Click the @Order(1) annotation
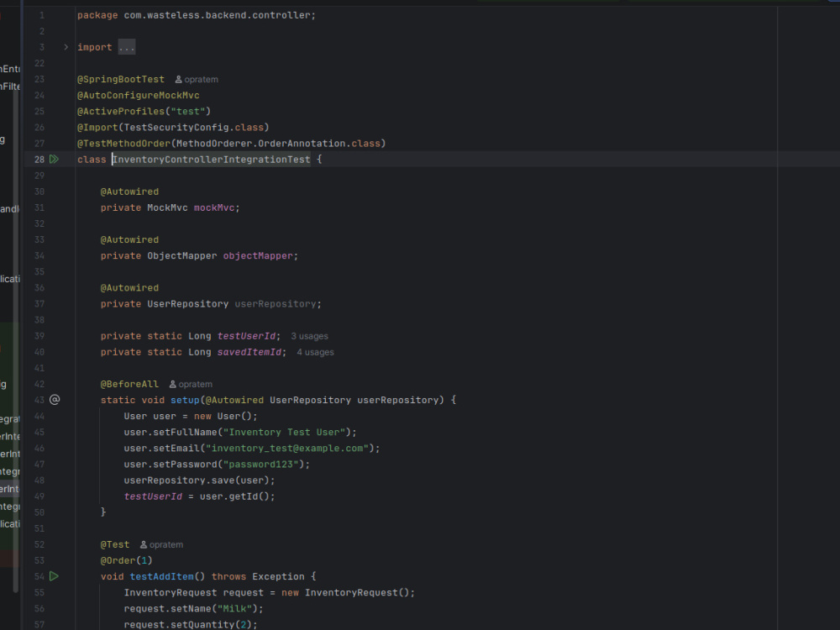Viewport: 840px width, 630px height. click(x=127, y=560)
